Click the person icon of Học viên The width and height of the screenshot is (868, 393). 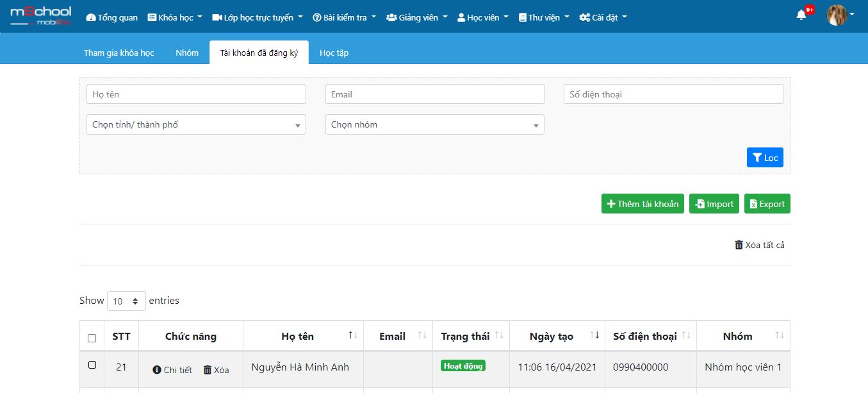point(461,17)
